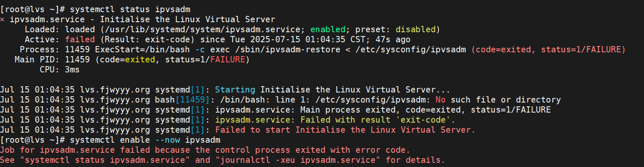Click '47s ago' in the Active line
Image resolution: width=644 pixels, height=167 pixels.
tap(393, 39)
